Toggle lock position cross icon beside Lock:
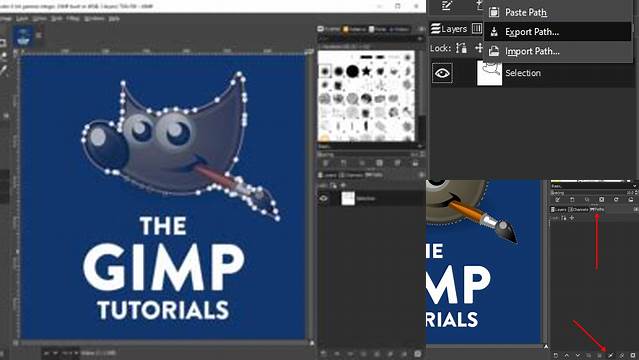The width and height of the screenshot is (639, 360). point(479,48)
